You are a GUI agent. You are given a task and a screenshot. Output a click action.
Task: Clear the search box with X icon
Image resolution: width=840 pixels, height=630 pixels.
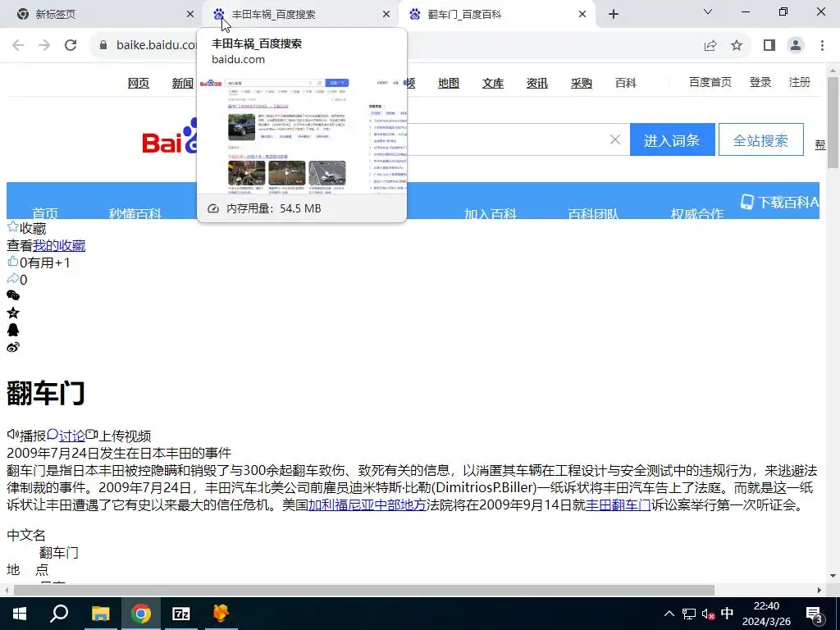tap(615, 139)
